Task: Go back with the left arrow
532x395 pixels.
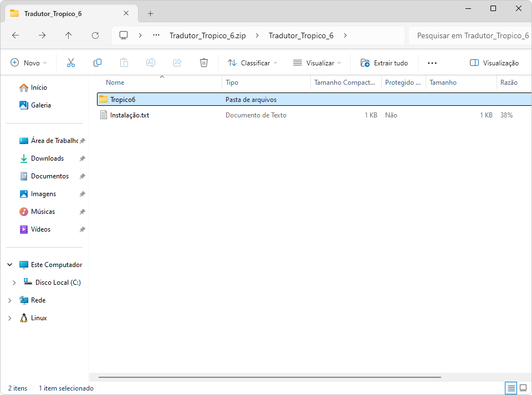Action: tap(16, 35)
